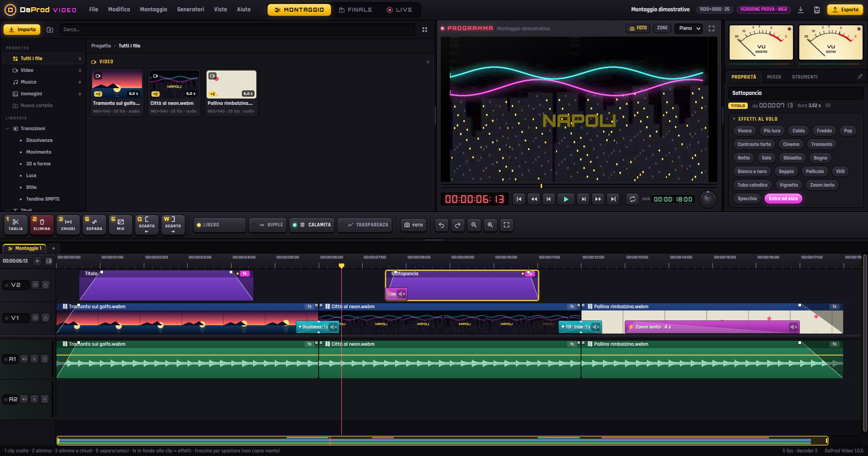Zoom in the timeline
Screen dimensions: 868x456
click(x=491, y=225)
